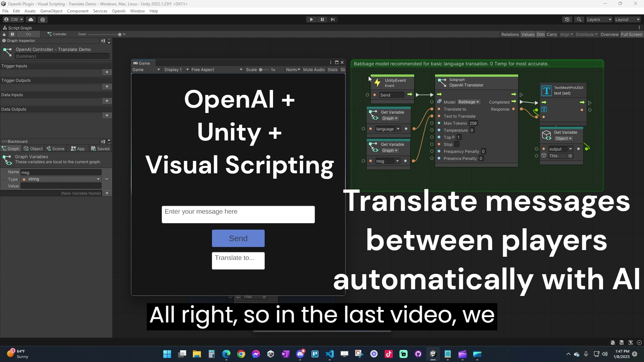Open Undo History icon in toolbar
The image size is (644, 362).
(567, 19)
